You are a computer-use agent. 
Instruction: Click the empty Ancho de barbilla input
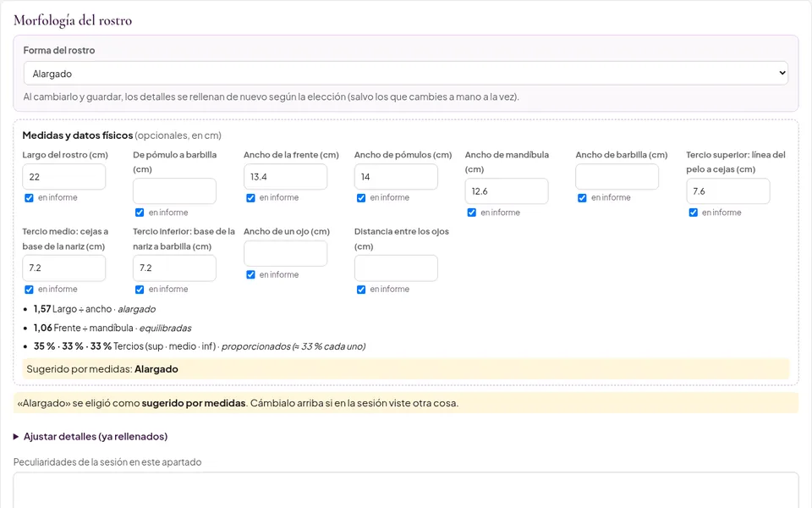point(617,177)
